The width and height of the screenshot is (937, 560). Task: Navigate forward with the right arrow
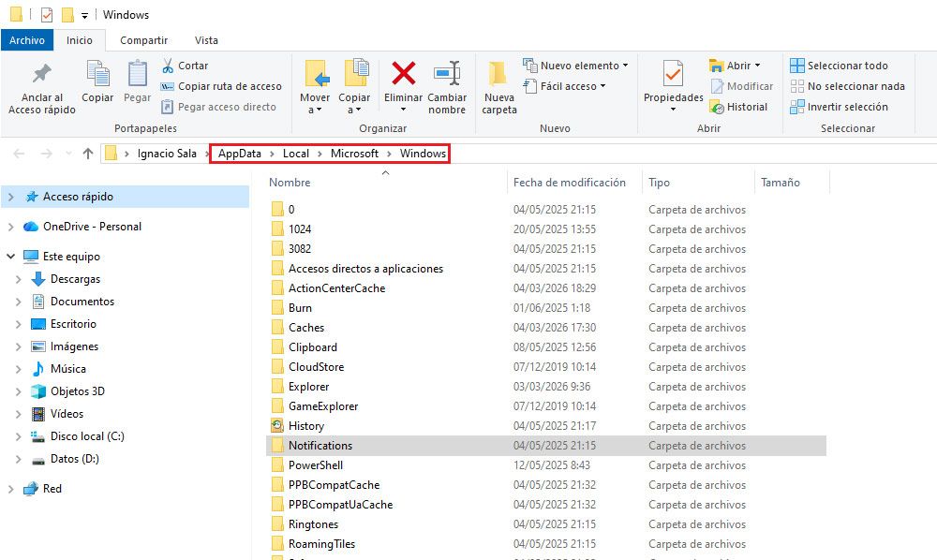coord(47,154)
